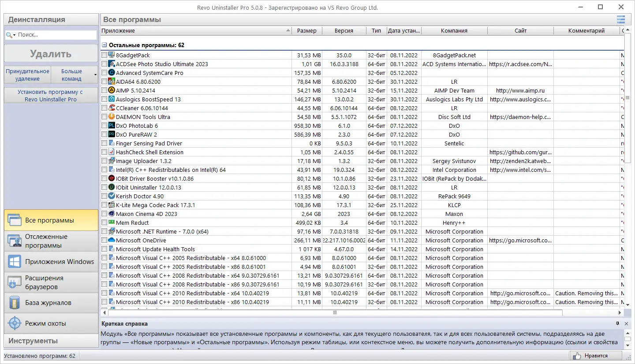The image size is (635, 364).
Task: Enable the Mem Reduct checkbox
Action: 104,223
